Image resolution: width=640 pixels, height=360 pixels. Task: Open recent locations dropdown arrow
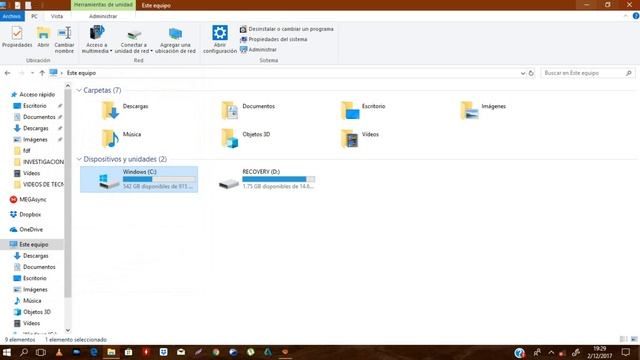[x=32, y=73]
